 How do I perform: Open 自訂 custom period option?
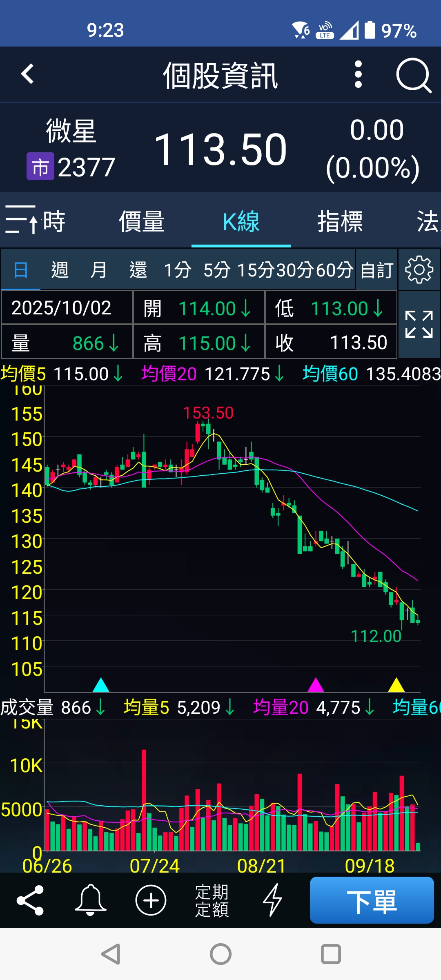pyautogui.click(x=376, y=270)
